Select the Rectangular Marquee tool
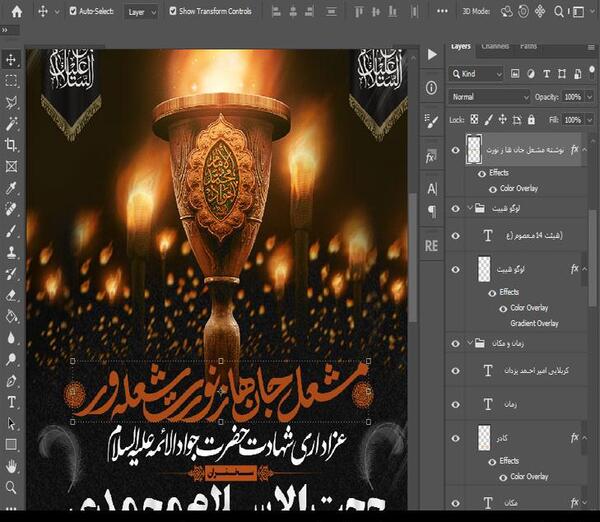Viewport: 600px width, 522px height. point(11,81)
